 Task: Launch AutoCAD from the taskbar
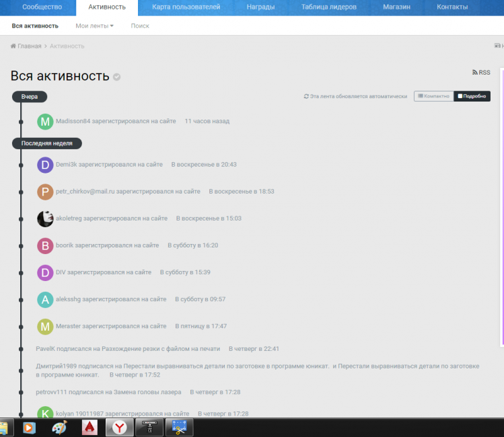coord(90,428)
